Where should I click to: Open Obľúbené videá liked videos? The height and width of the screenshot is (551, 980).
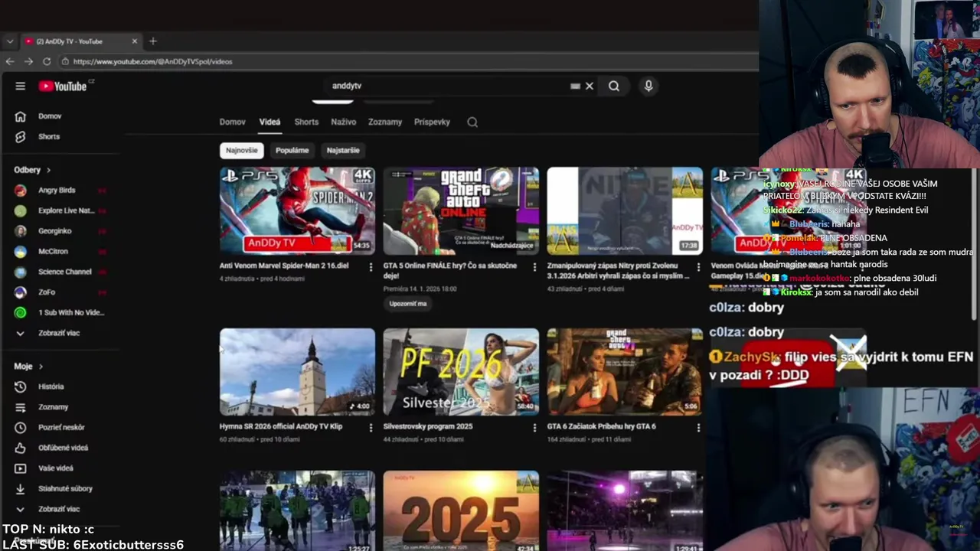(63, 448)
